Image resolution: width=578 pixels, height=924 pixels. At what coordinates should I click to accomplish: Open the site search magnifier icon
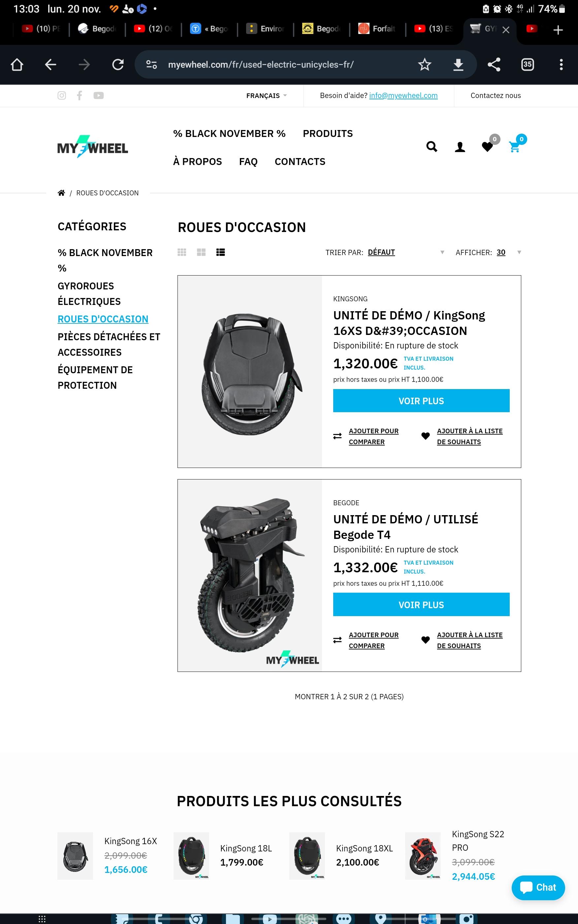tap(432, 147)
